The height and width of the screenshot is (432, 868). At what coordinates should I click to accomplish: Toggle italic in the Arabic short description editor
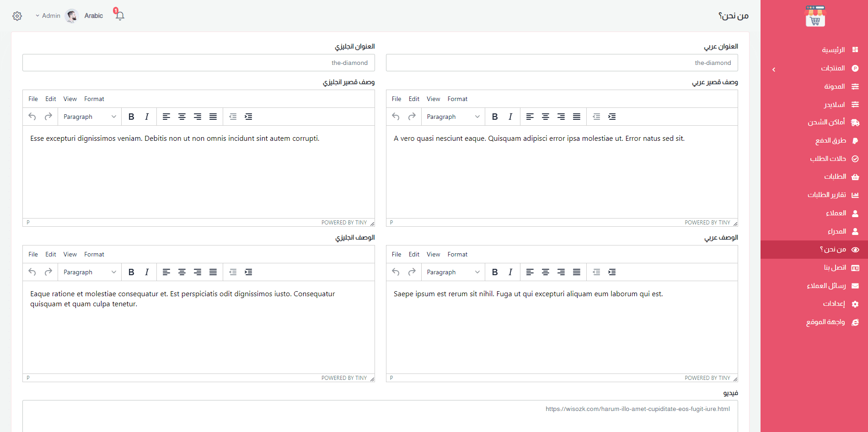510,117
